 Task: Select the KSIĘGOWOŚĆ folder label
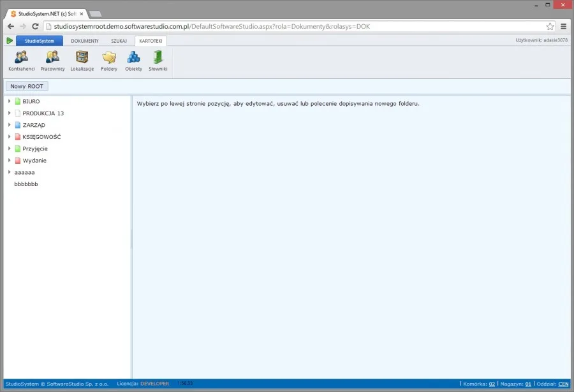click(x=41, y=136)
